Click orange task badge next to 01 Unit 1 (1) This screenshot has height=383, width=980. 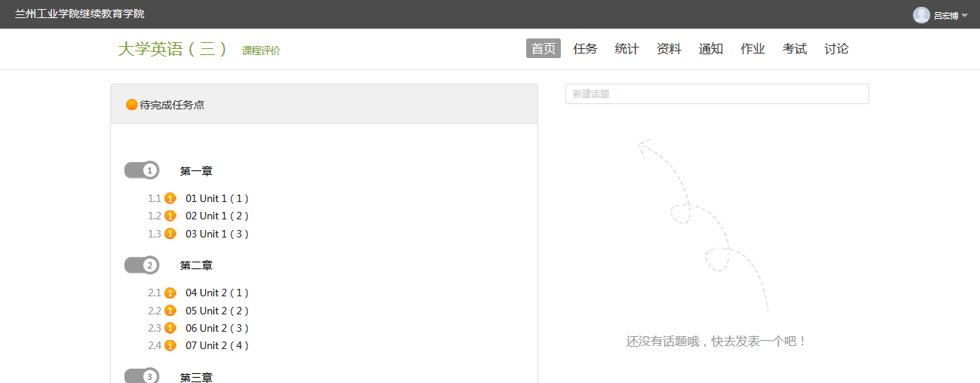(x=170, y=199)
